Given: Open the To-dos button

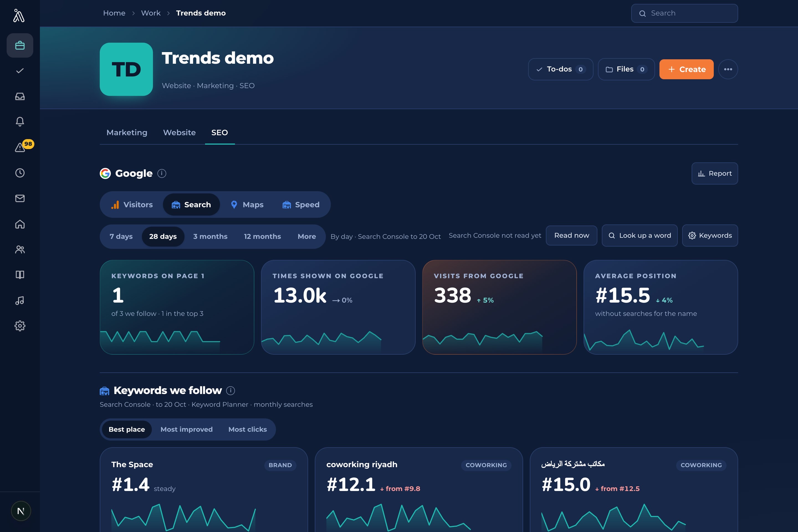Looking at the screenshot, I should pos(561,69).
